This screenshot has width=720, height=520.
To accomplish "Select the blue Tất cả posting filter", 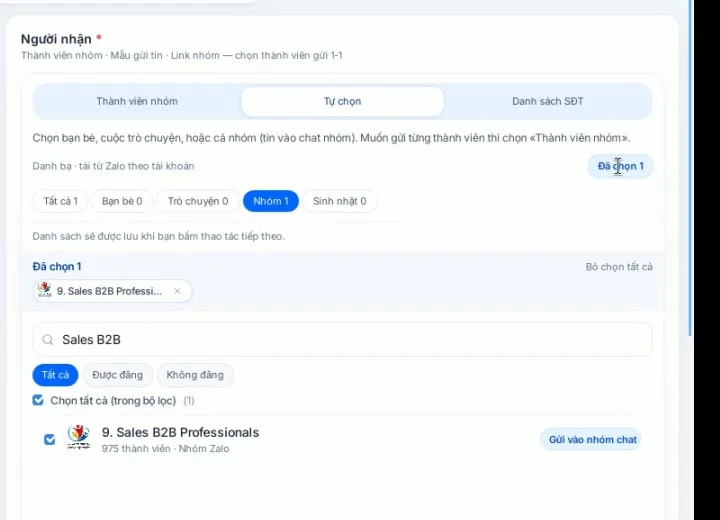I will (x=55, y=375).
